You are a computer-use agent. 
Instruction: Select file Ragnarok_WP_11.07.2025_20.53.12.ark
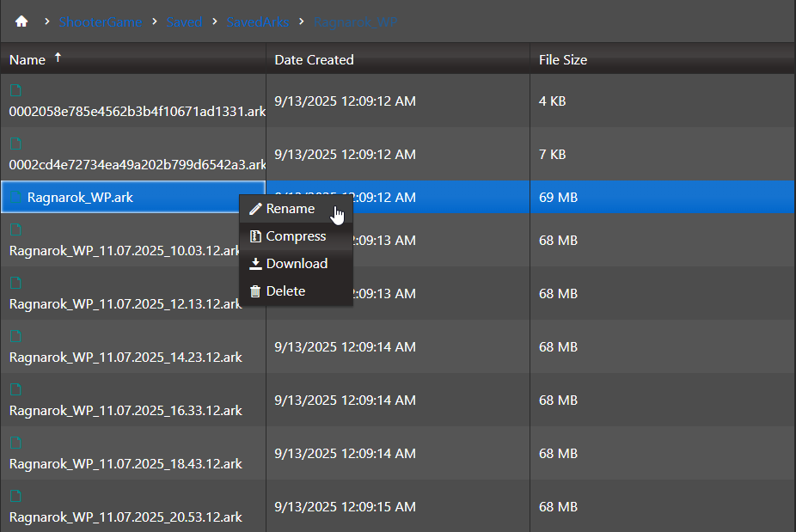point(126,517)
